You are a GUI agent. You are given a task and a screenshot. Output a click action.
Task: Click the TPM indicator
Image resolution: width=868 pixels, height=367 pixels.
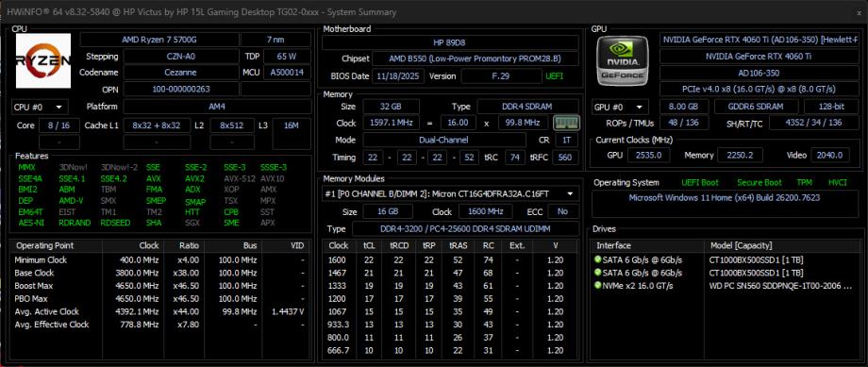click(805, 182)
